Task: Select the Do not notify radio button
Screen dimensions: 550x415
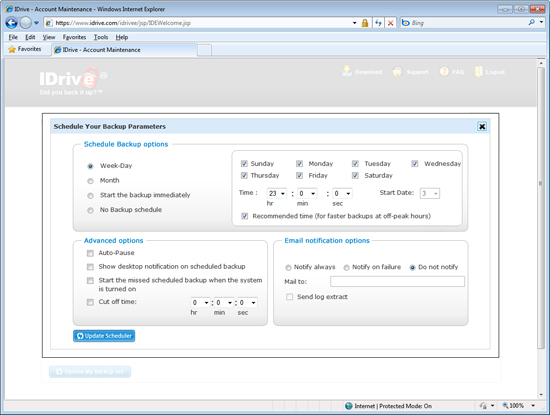Action: click(412, 268)
